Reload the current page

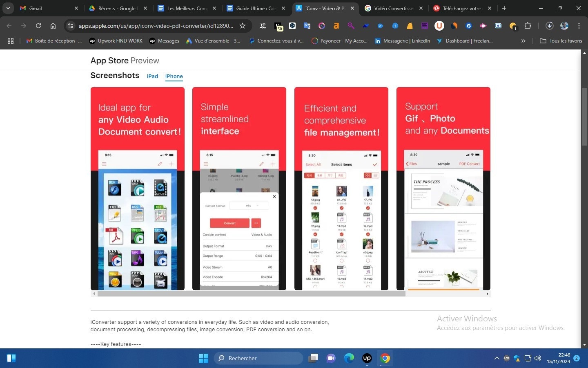pyautogui.click(x=38, y=26)
